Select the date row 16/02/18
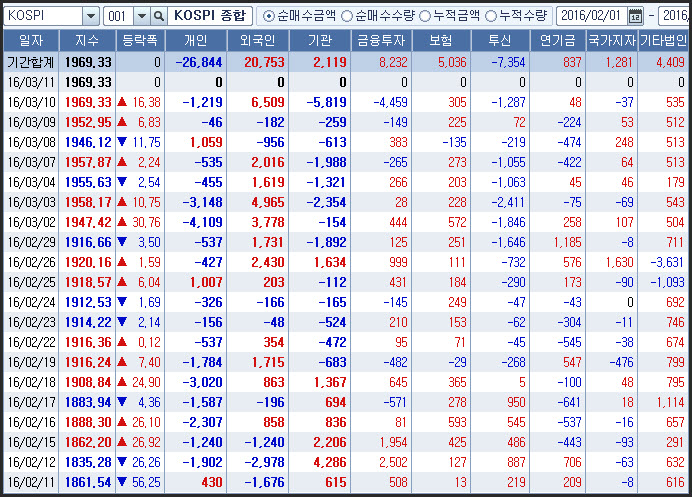 coord(32,382)
